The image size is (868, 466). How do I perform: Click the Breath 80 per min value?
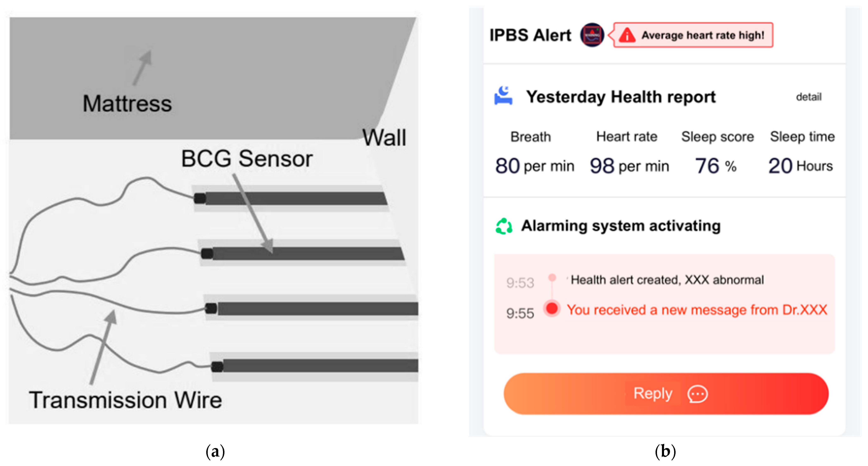click(x=534, y=166)
